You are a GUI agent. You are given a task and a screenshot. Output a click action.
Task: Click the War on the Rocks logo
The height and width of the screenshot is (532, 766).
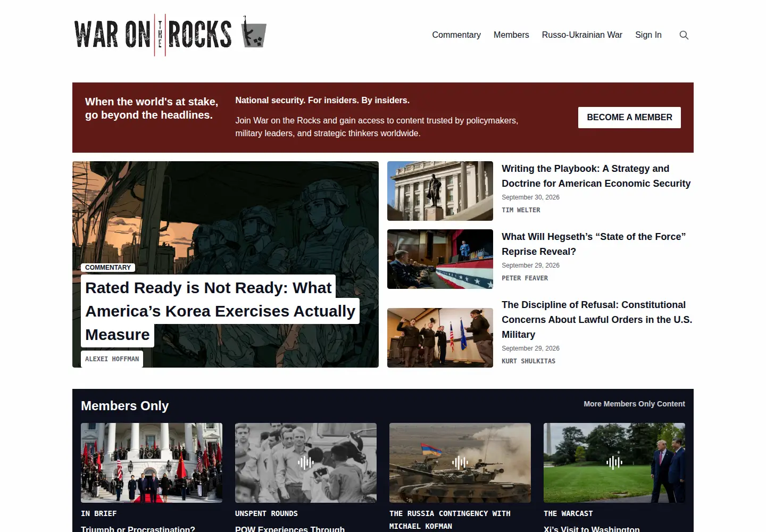170,35
